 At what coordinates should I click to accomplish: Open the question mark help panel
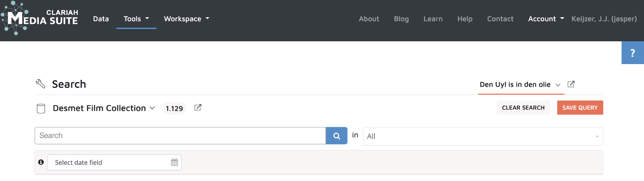pyautogui.click(x=632, y=53)
